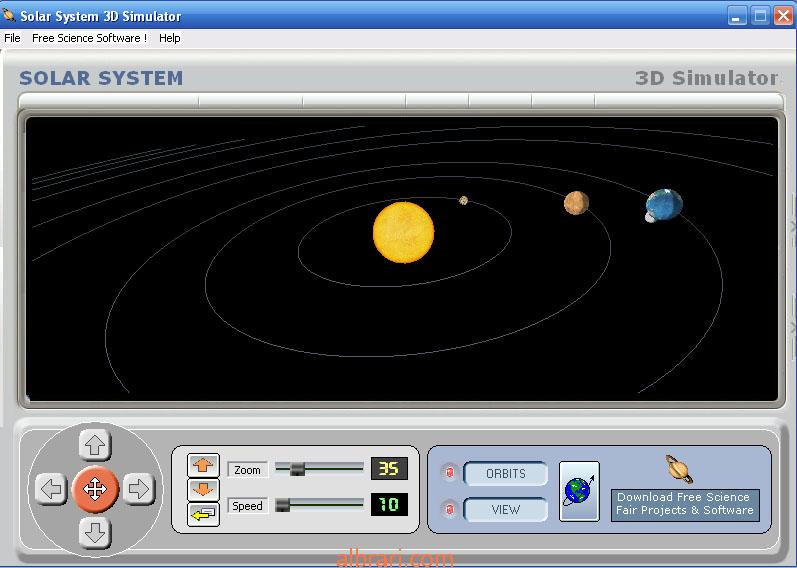Click on the Speed slider handle
Image resolution: width=797 pixels, height=568 pixels.
coord(283,505)
